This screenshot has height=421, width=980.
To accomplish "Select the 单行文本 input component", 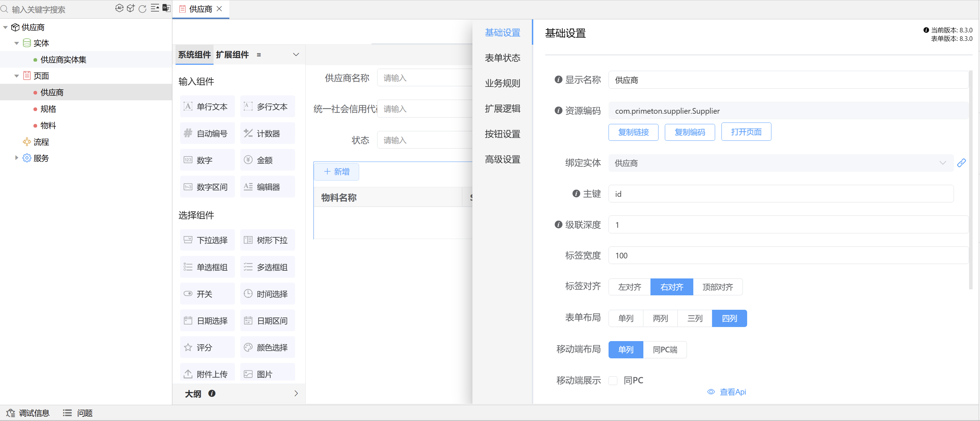I will click(207, 107).
